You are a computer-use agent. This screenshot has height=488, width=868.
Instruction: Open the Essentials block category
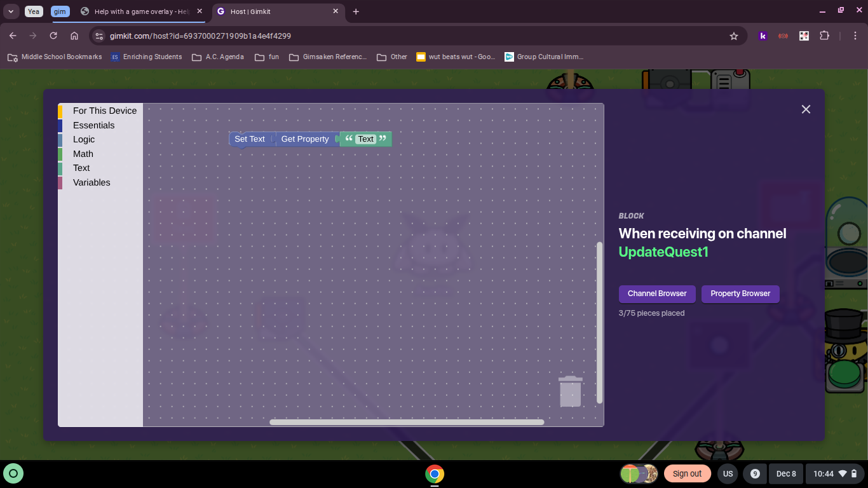(x=93, y=125)
